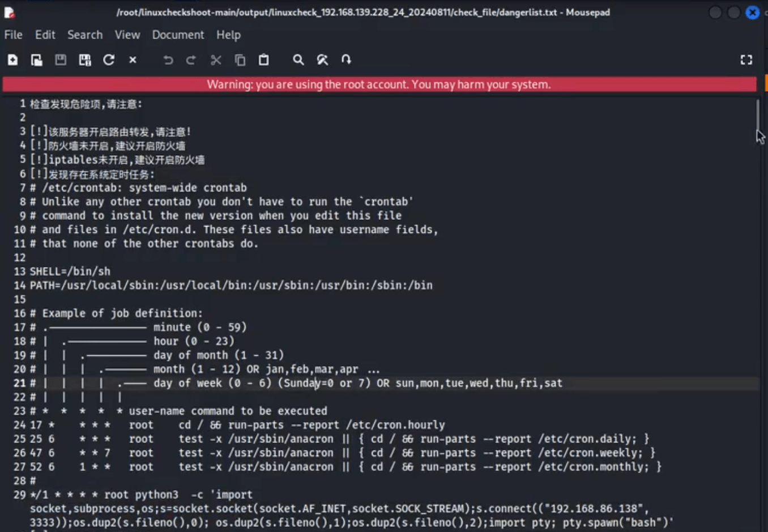The height and width of the screenshot is (532, 768).
Task: Open the View menu
Action: (127, 35)
